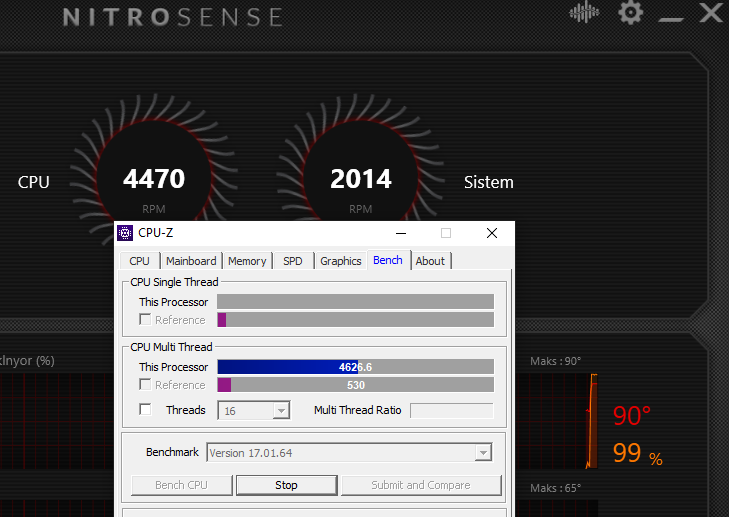Close the CPU-Z window
Image resolution: width=729 pixels, height=517 pixels.
point(492,233)
